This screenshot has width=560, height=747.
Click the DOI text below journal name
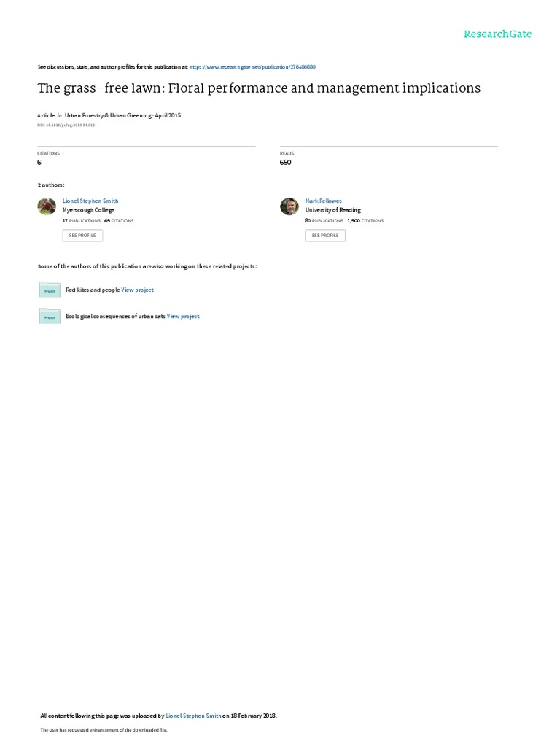click(66, 125)
